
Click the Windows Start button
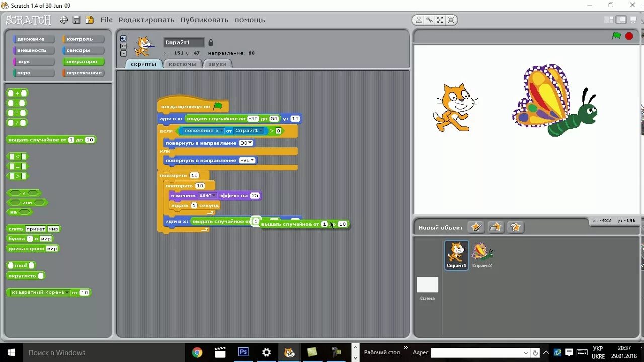pos(11,352)
